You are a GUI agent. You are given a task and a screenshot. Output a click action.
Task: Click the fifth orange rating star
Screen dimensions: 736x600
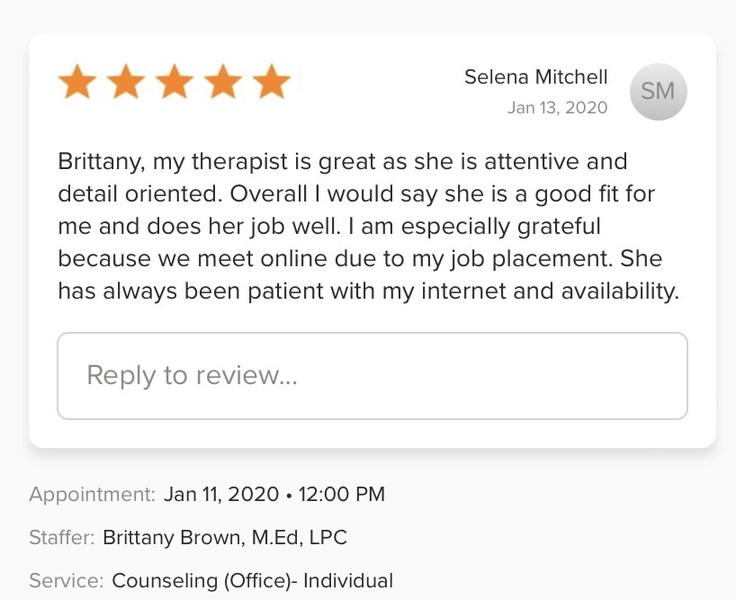pyautogui.click(x=270, y=83)
